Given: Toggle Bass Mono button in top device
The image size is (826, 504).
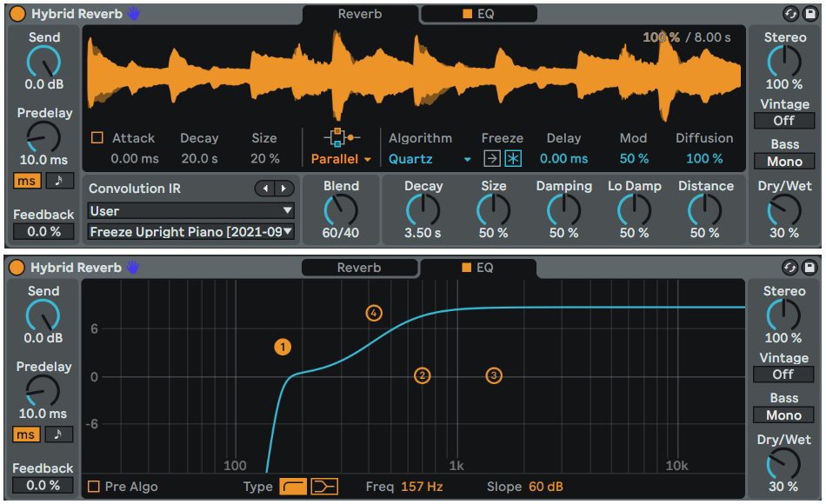Looking at the screenshot, I should (x=784, y=161).
